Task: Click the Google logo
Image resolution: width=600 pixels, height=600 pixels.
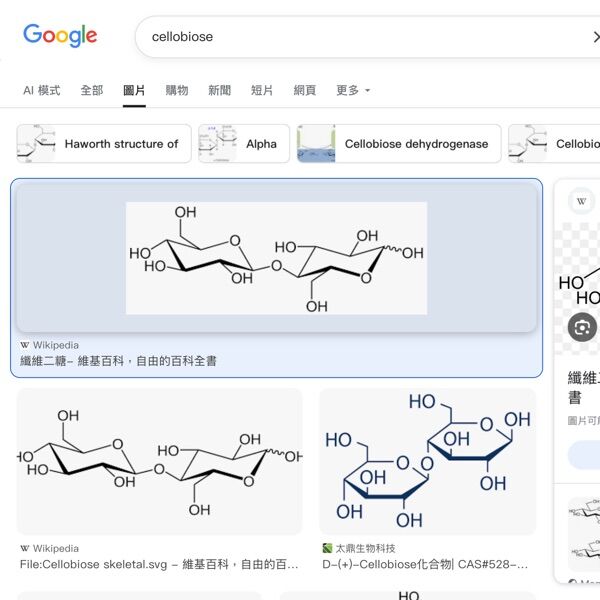Action: click(60, 36)
